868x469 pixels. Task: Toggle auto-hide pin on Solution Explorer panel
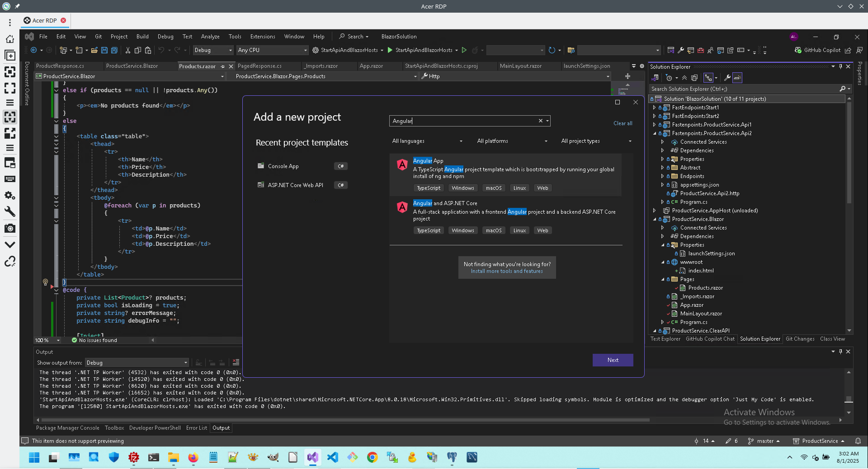tap(840, 66)
